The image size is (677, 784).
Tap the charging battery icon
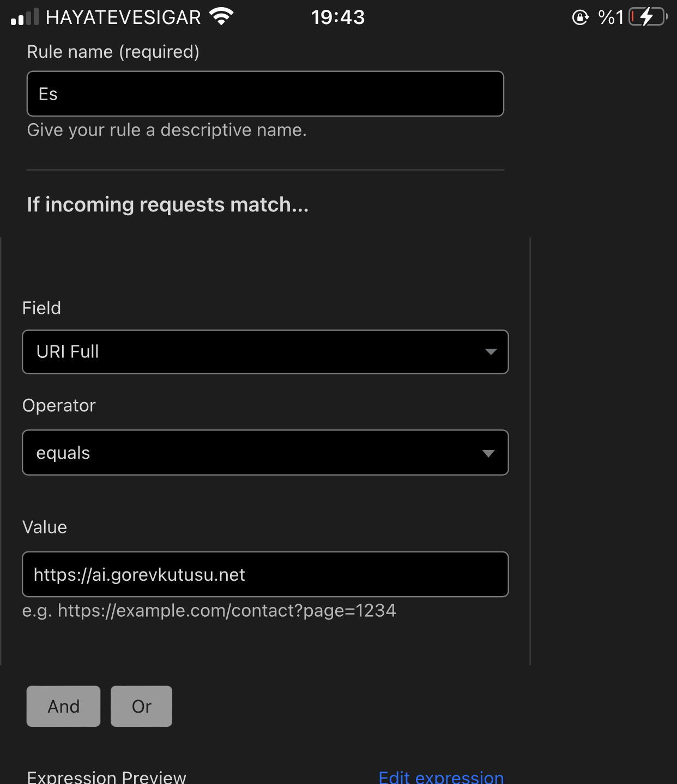[648, 17]
